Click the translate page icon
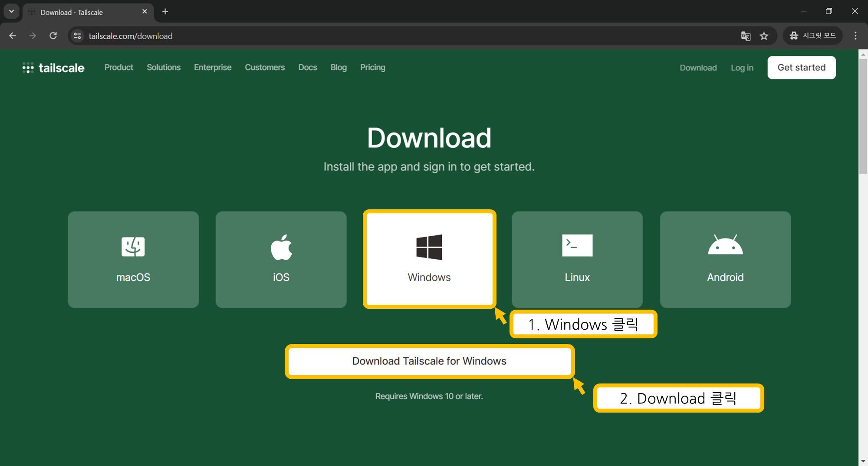The image size is (868, 466). point(746,36)
